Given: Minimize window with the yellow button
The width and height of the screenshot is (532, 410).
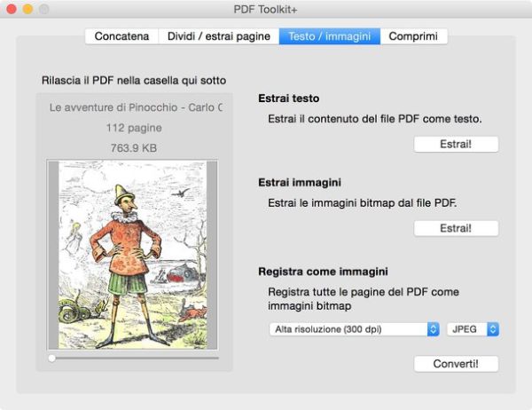Looking at the screenshot, I should click(x=27, y=9).
